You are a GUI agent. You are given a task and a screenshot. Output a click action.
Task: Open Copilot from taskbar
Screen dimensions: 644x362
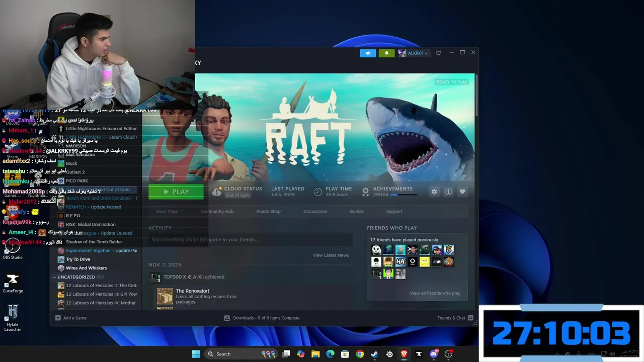tap(301, 354)
